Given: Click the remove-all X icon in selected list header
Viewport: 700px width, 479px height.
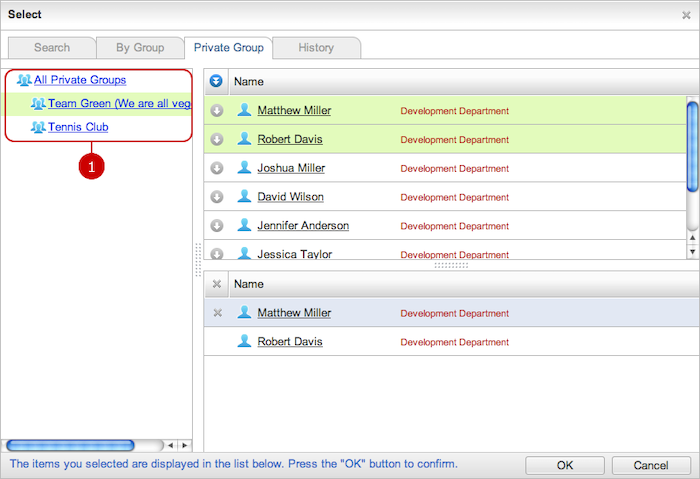Looking at the screenshot, I should coord(217,284).
